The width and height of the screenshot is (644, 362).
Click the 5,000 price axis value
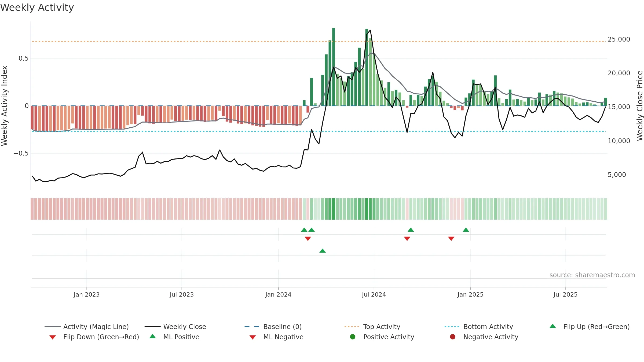617,175
